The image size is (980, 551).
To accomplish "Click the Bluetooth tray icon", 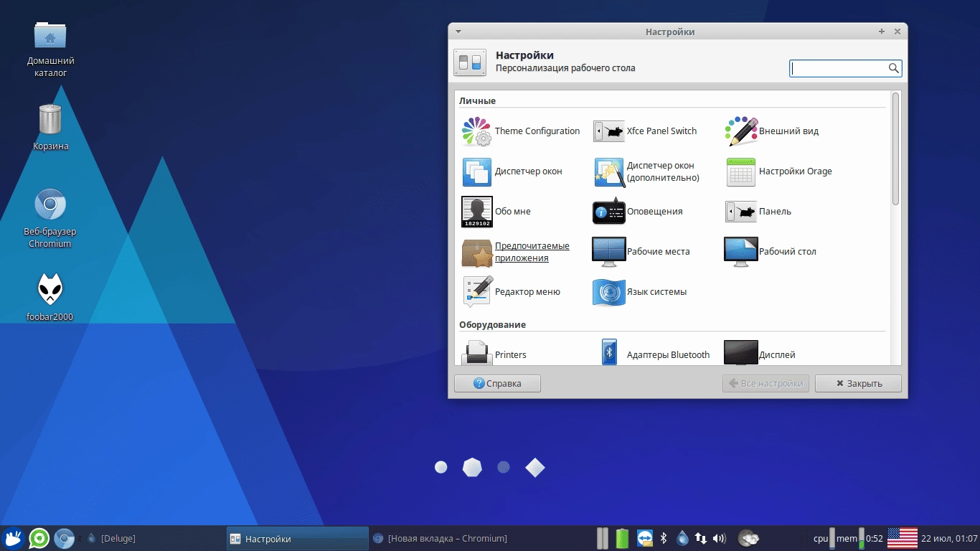I will coord(664,538).
